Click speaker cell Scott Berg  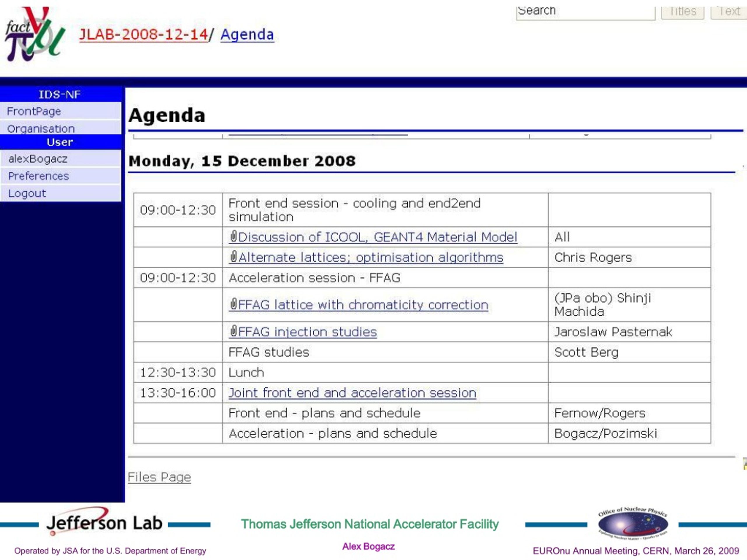coord(629,352)
